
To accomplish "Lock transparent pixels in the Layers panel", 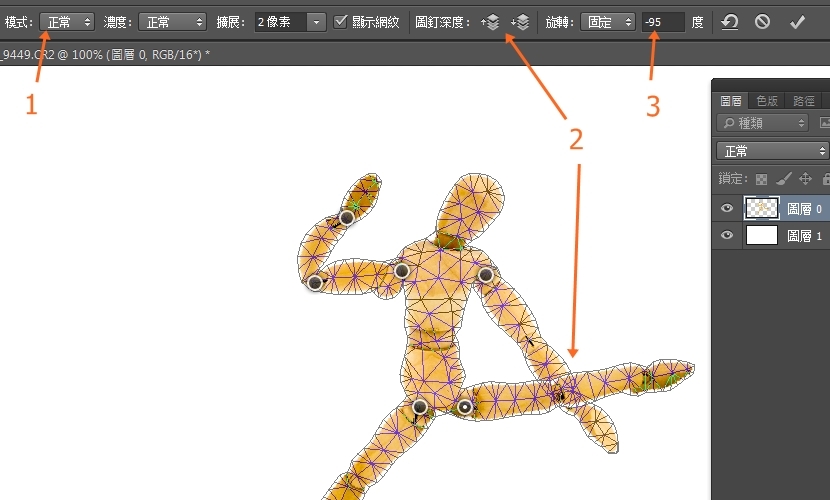I will [x=761, y=179].
